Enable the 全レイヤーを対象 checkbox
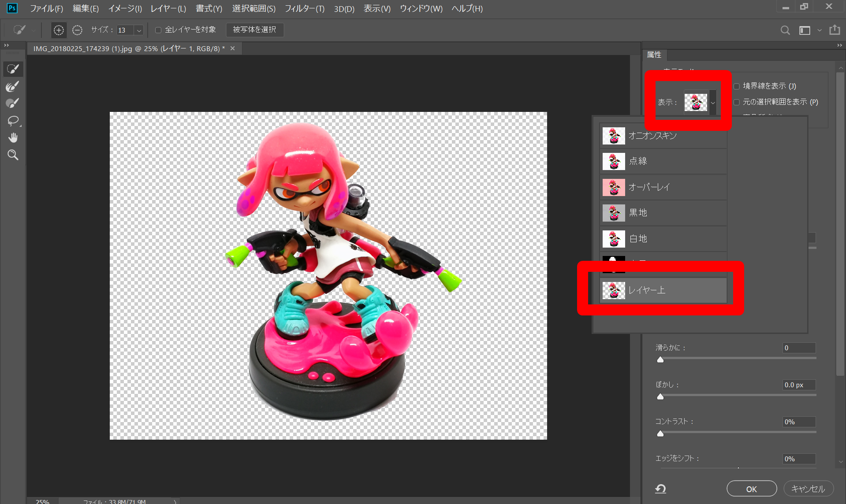The width and height of the screenshot is (846, 504). (158, 30)
